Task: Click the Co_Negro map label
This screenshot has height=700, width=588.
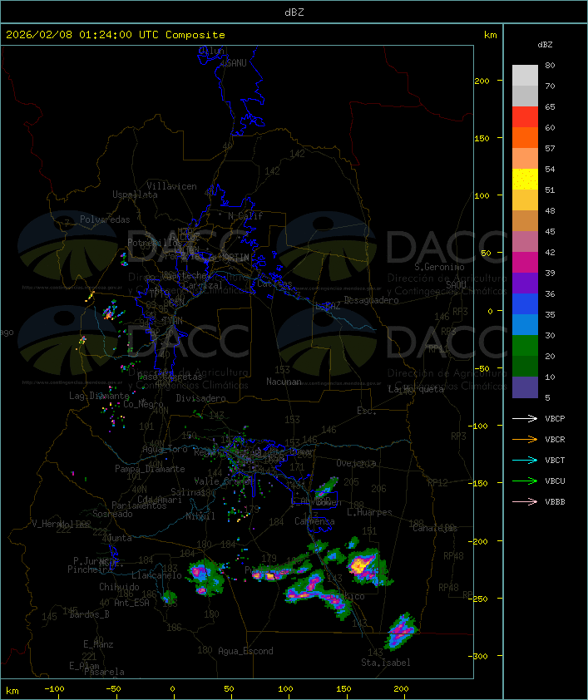Action: coord(143,404)
